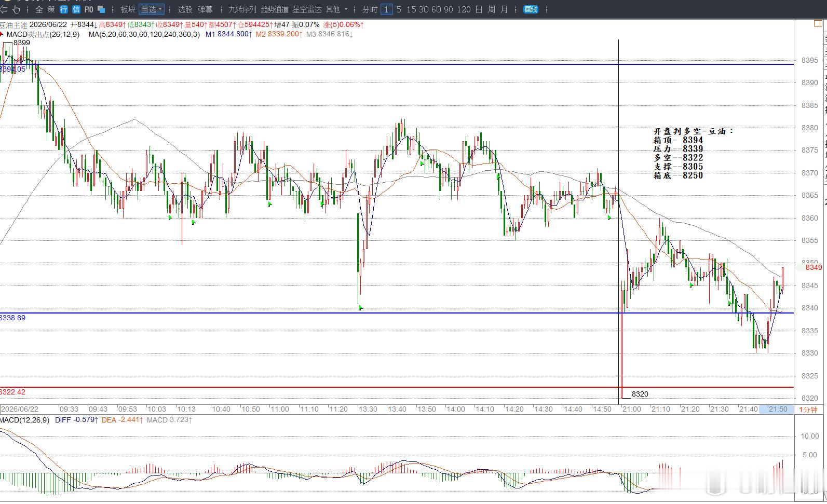Click the highlighted 21:50 time axis marker
The image size is (827, 504).
coord(777,409)
